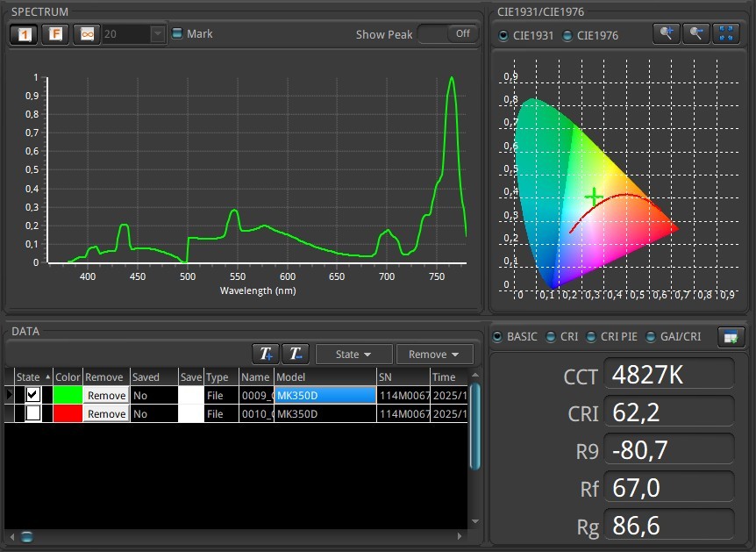Screen dimensions: 756x552
Task: Click the increase text size T+ icon
Action: [x=266, y=354]
